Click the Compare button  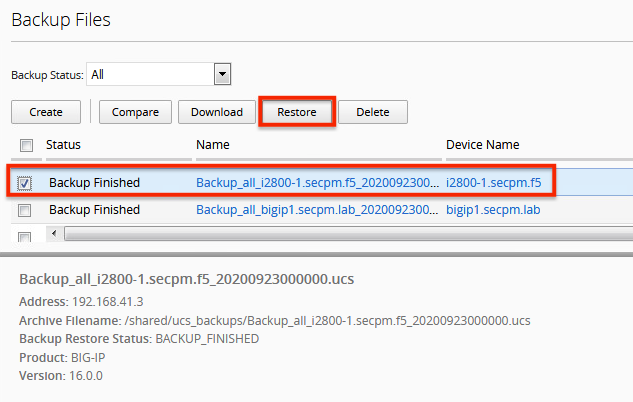point(135,112)
